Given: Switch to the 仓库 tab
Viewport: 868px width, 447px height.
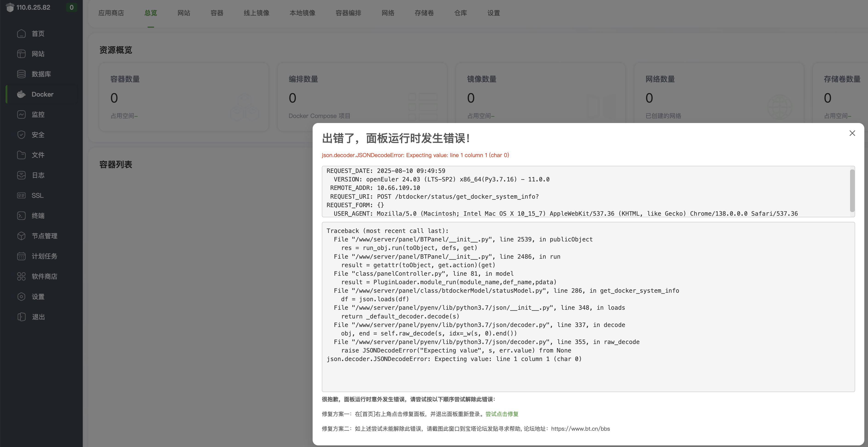Looking at the screenshot, I should 461,13.
